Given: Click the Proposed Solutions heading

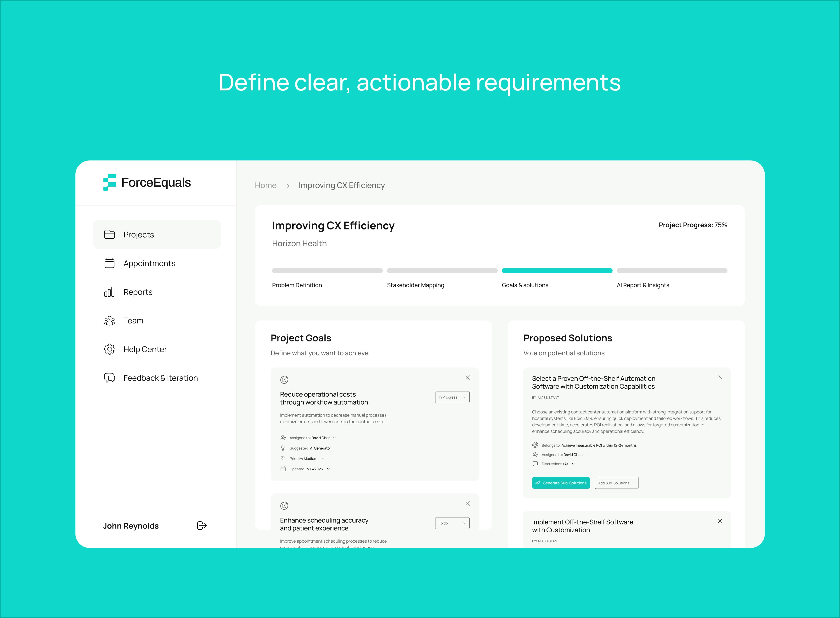Looking at the screenshot, I should 568,338.
